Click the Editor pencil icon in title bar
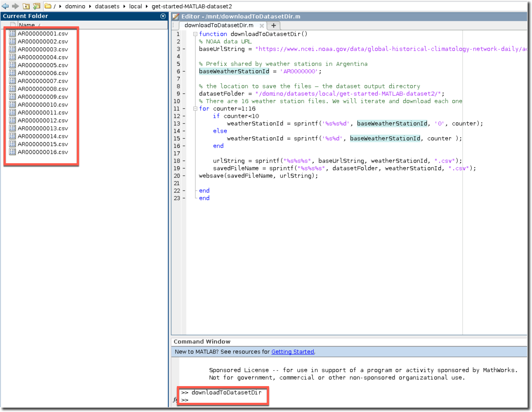532x412 pixels. click(x=176, y=16)
